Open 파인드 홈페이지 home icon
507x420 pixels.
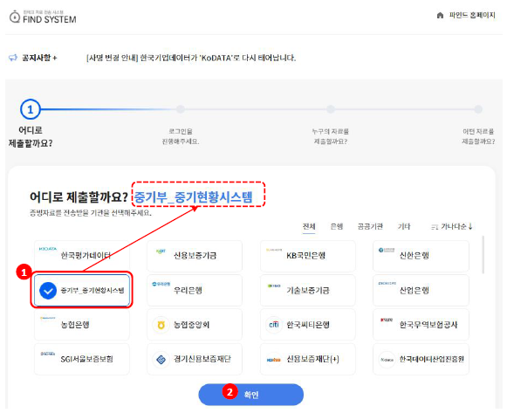tap(440, 15)
